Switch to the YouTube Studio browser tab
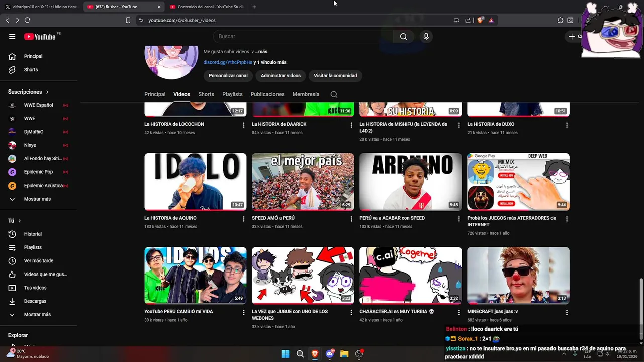This screenshot has height=362, width=644. point(206,7)
